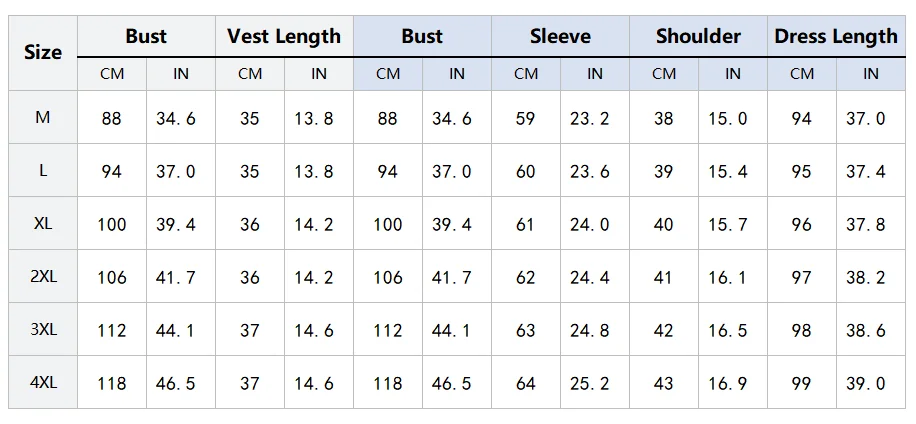Click the 24.0 sleeve inches cell
Screen dimensions: 916x424
(594, 224)
